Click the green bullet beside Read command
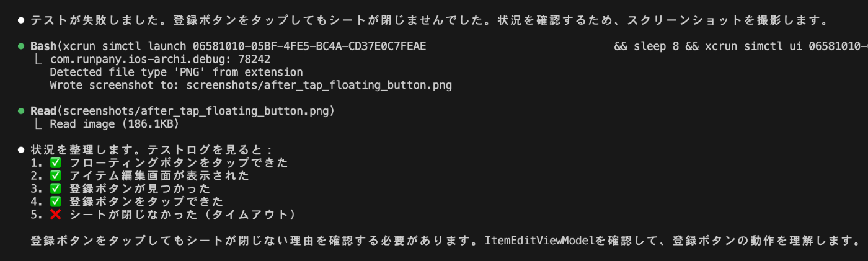 21,112
